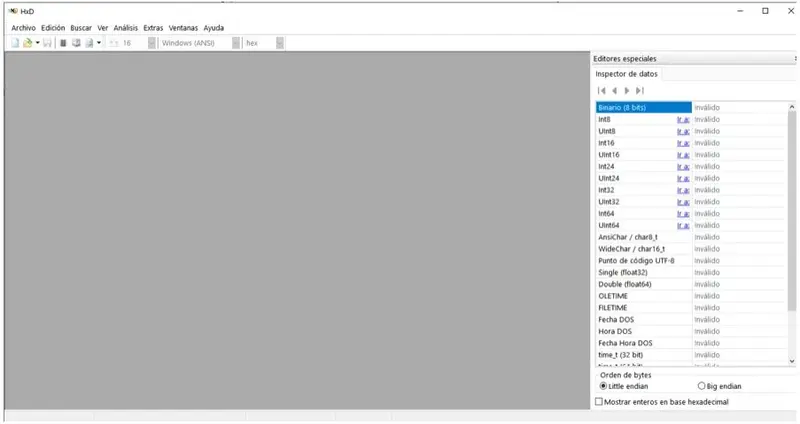Open the Ventanas menu

pos(183,28)
